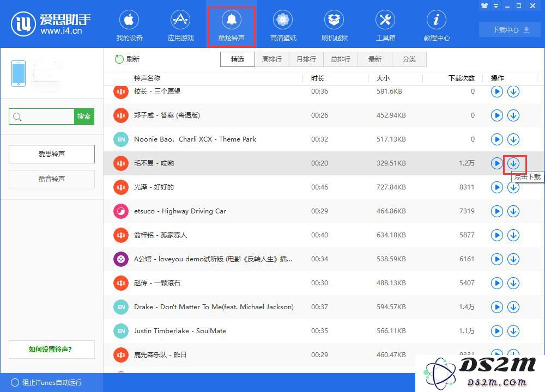Download ringtone 赵传 - 一颗滚石
Screen dimensions: 545x392
pos(513,283)
